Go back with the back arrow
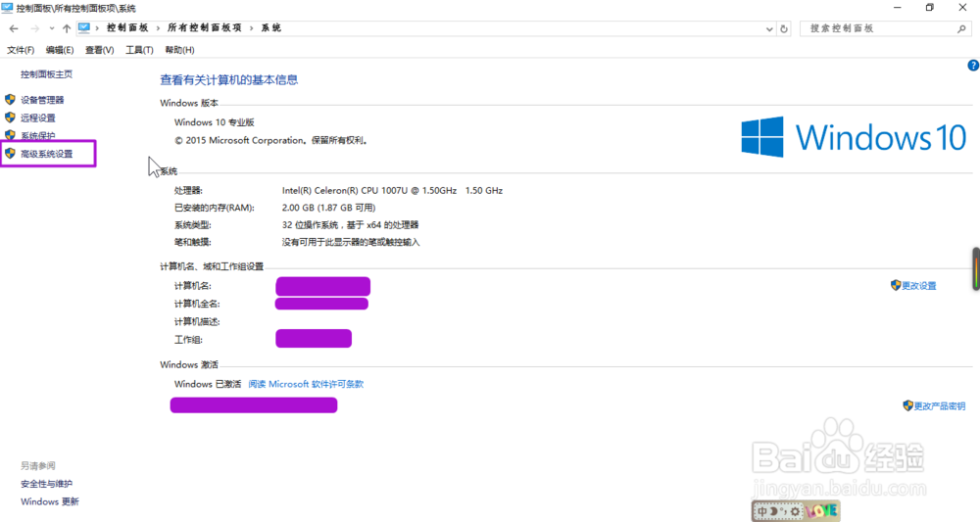Screen dimensions: 980x522 (14, 28)
